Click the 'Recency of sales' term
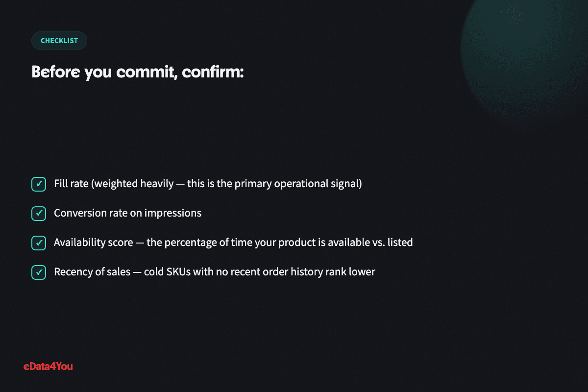Screen dimensions: 588x392 tap(92, 272)
